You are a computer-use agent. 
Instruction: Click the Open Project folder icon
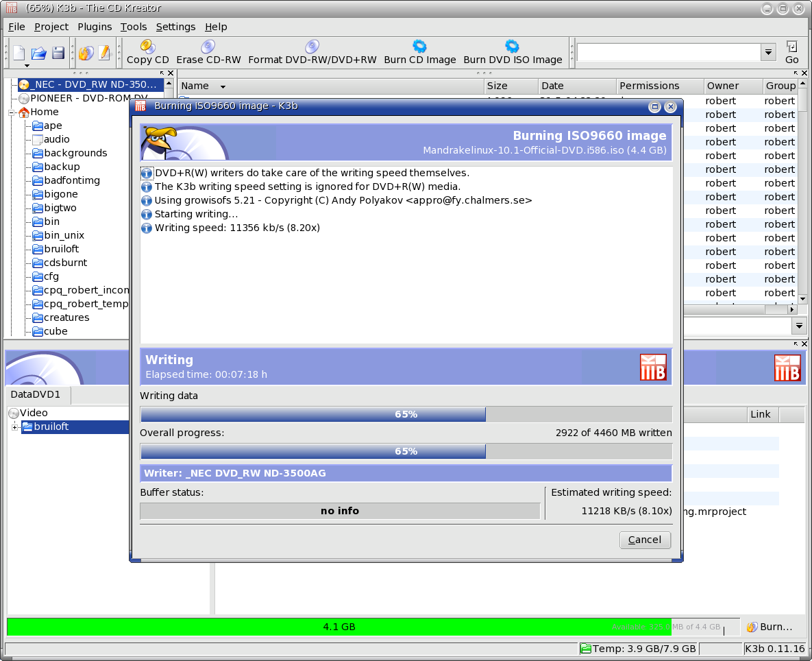[39, 53]
